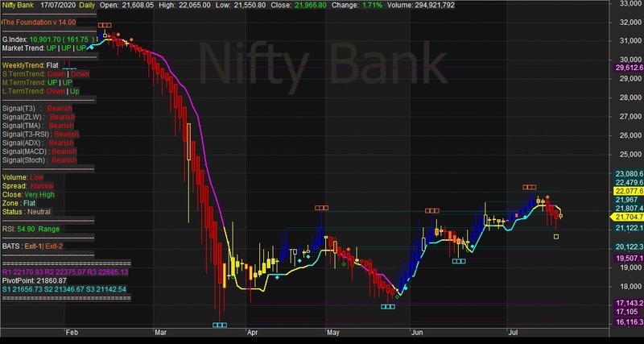Select the 'Spread: Narrow' row
This screenshot has height=344, width=644.
tap(28, 186)
